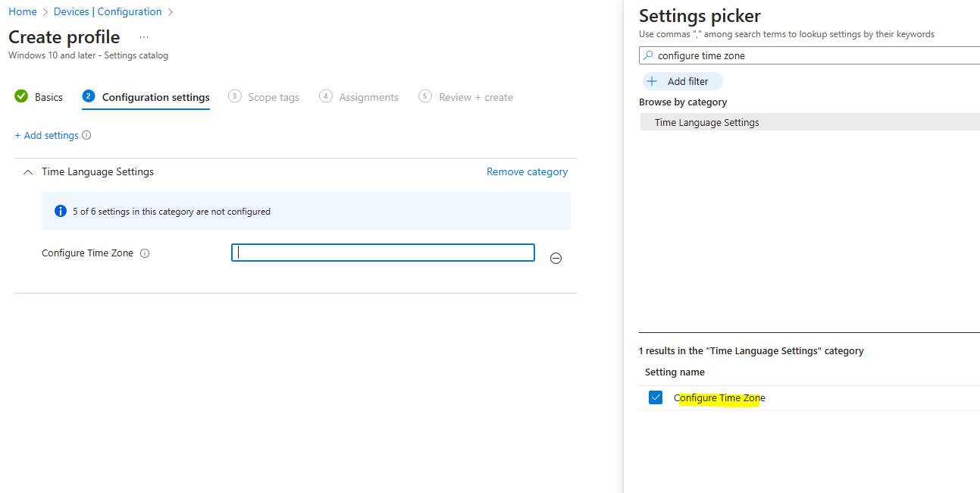The image size is (980, 493).
Task: Click the '1 results' summary text
Action: 751,350
